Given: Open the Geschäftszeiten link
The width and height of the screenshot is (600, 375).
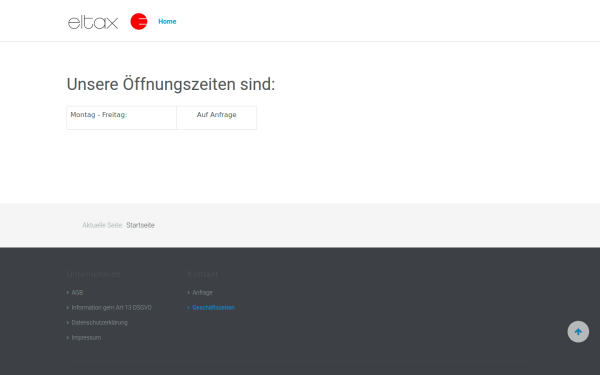Looking at the screenshot, I should coord(213,307).
